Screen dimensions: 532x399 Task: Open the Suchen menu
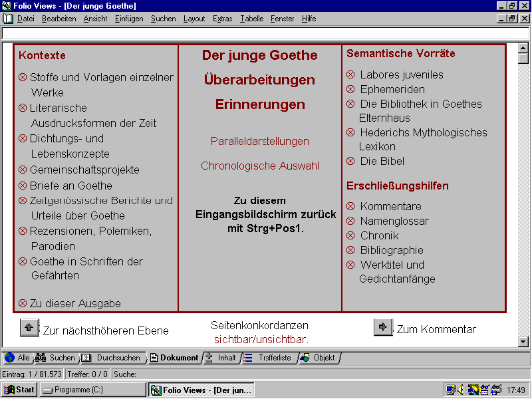163,19
